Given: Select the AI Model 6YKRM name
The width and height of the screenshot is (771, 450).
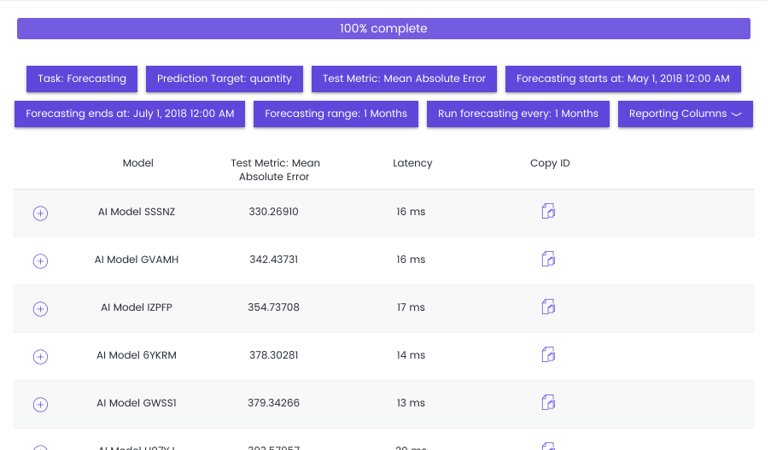Looking at the screenshot, I should [x=136, y=355].
